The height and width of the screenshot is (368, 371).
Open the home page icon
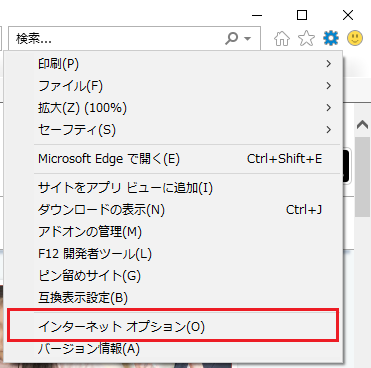tap(282, 39)
